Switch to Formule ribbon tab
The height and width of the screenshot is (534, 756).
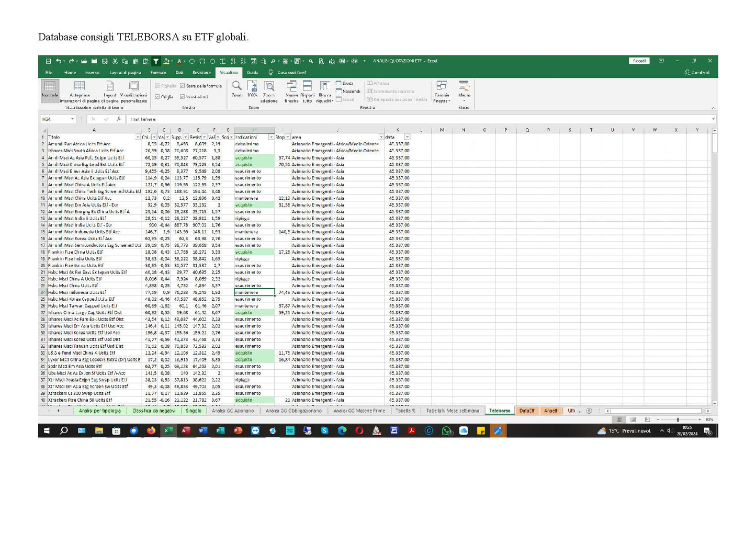pos(158,73)
